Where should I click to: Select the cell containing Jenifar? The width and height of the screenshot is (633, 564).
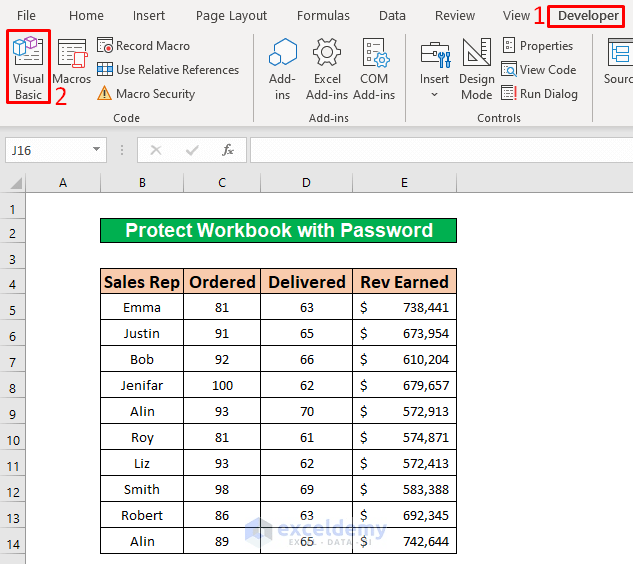pyautogui.click(x=142, y=385)
